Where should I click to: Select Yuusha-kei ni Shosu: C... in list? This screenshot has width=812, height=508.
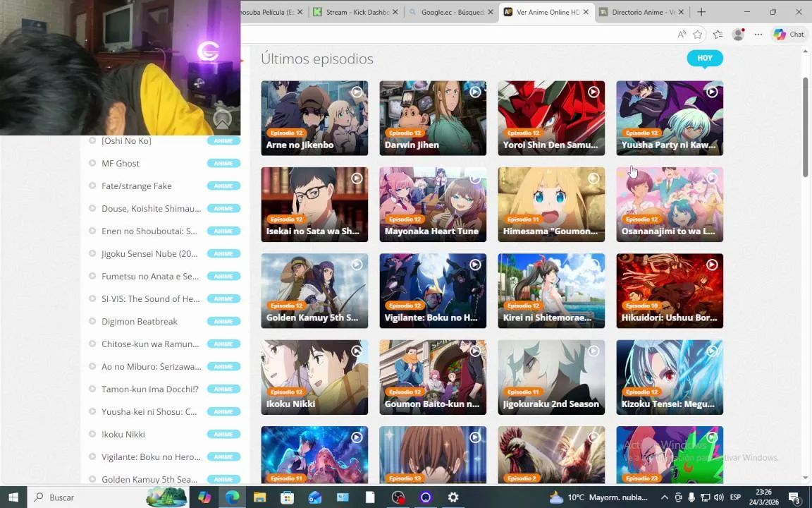149,411
